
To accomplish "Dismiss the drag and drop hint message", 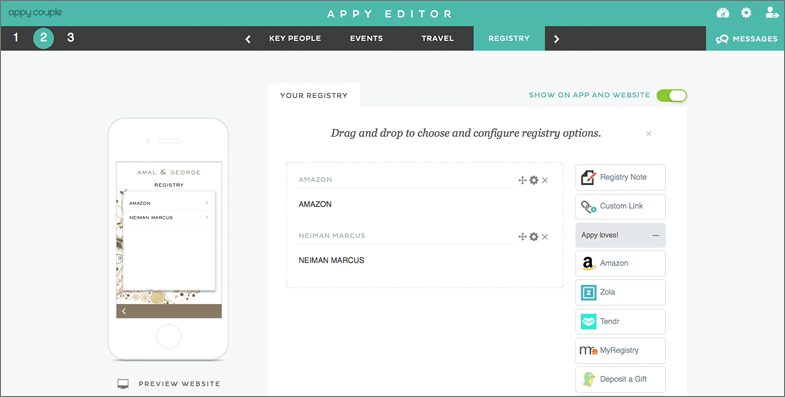I will (x=648, y=134).
